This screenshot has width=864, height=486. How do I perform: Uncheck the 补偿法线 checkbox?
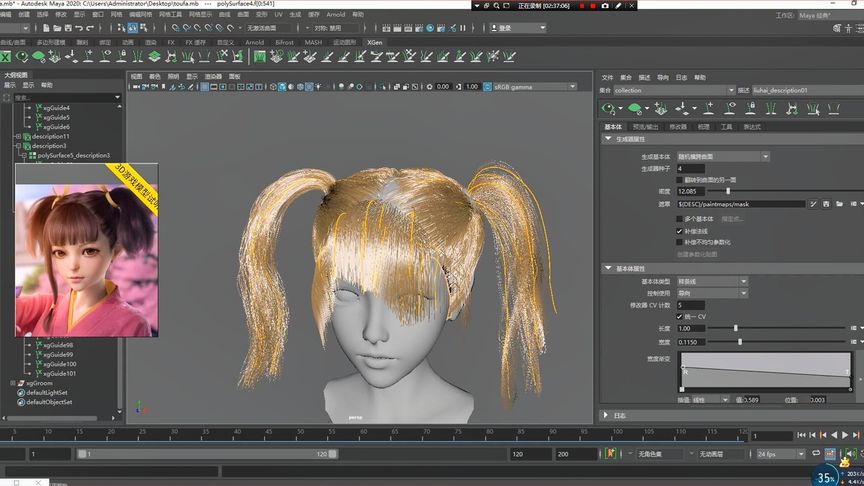tap(680, 230)
